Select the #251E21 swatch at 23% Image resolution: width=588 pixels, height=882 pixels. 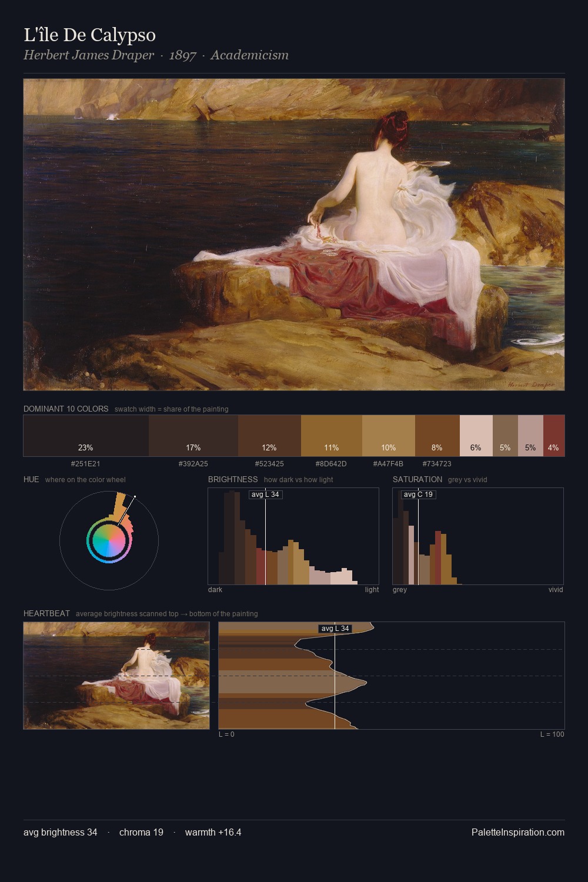pos(86,436)
